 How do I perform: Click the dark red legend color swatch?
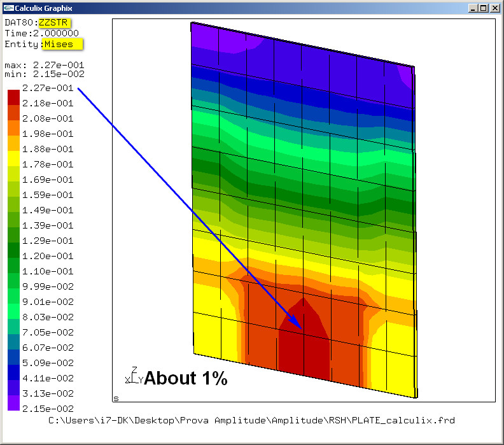point(13,97)
